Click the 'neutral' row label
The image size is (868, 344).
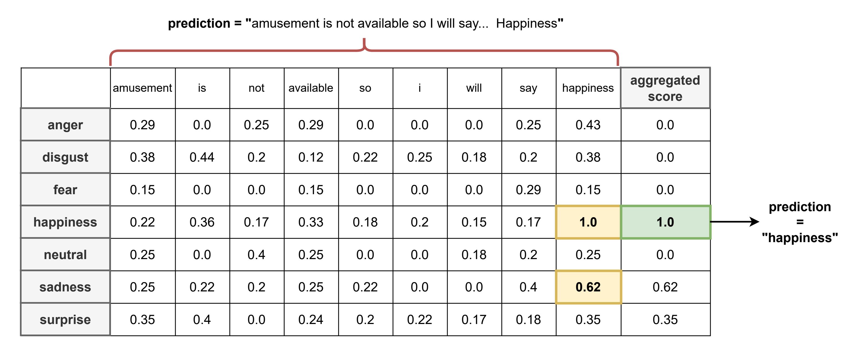click(65, 255)
